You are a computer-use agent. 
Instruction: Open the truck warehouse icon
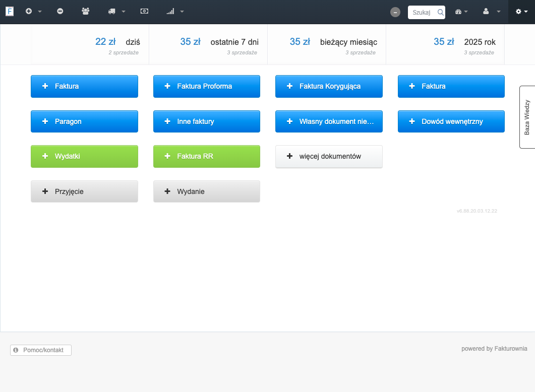111,12
